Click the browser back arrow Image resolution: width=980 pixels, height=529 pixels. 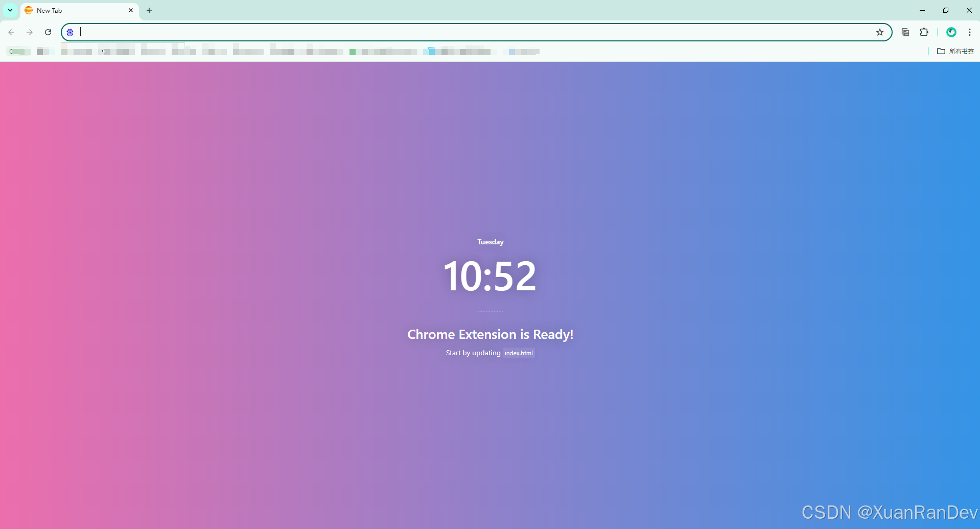click(x=11, y=32)
